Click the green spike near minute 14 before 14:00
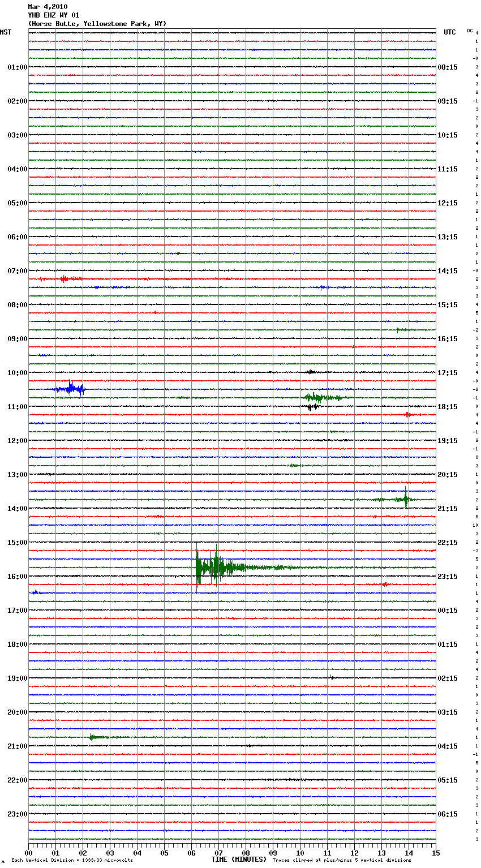481x868 pixels. [405, 499]
